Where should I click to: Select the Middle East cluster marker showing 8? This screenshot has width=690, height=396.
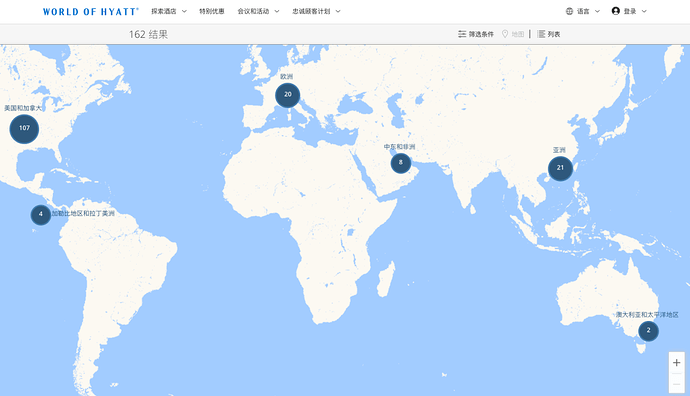click(401, 163)
